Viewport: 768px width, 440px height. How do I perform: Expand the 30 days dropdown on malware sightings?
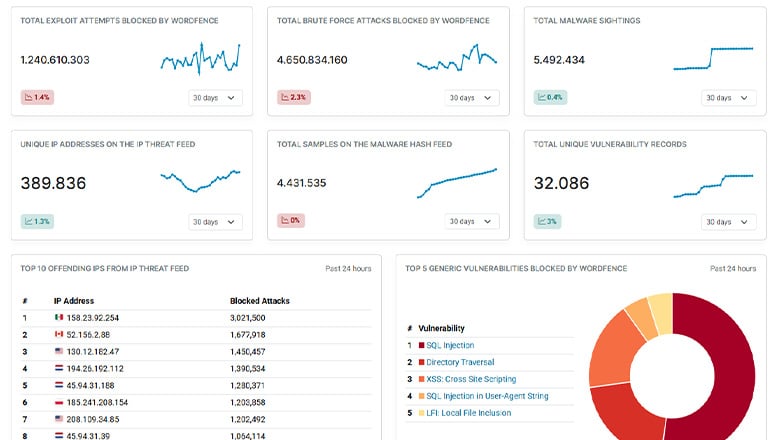tap(728, 98)
